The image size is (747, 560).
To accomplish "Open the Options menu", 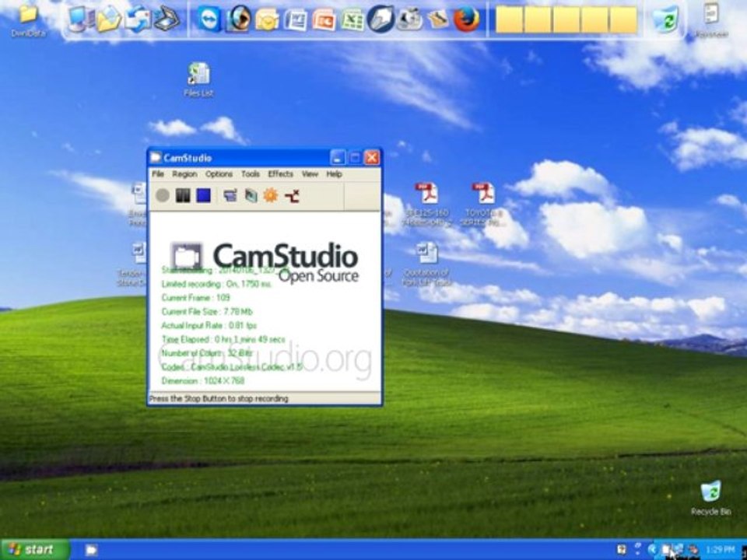I will point(219,174).
